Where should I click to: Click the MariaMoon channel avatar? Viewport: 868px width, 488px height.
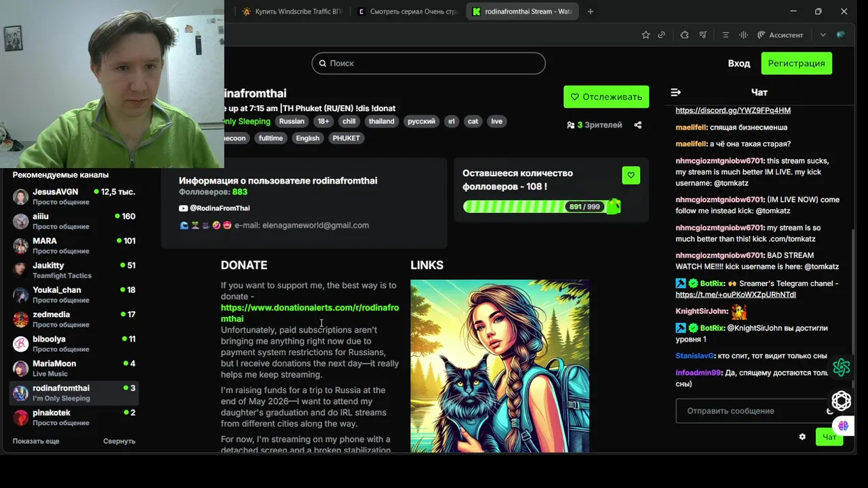point(21,368)
